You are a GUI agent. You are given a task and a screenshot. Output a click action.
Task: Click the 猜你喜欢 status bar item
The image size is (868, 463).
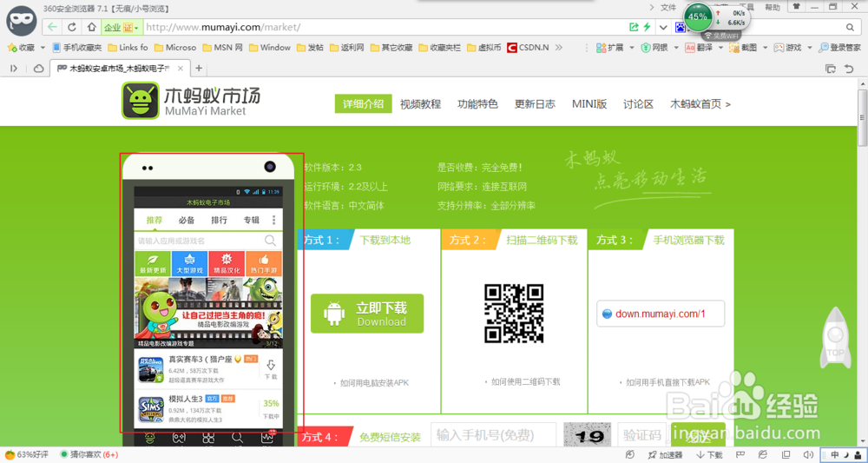(x=89, y=454)
